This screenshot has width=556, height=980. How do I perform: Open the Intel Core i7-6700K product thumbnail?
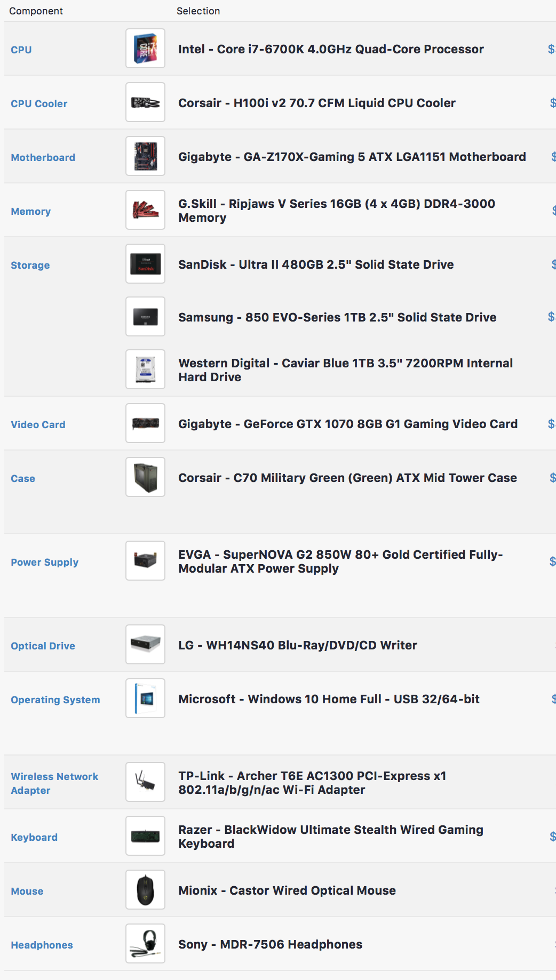tap(145, 49)
